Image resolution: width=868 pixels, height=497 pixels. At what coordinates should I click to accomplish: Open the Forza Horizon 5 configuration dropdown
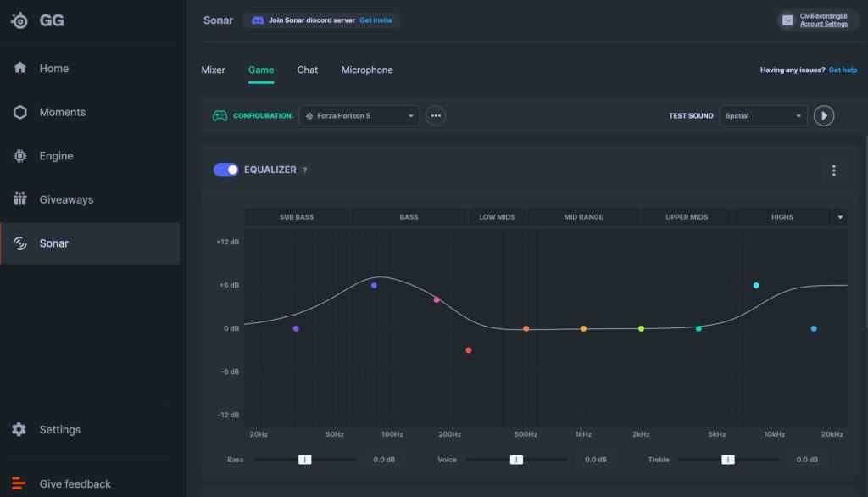[359, 116]
